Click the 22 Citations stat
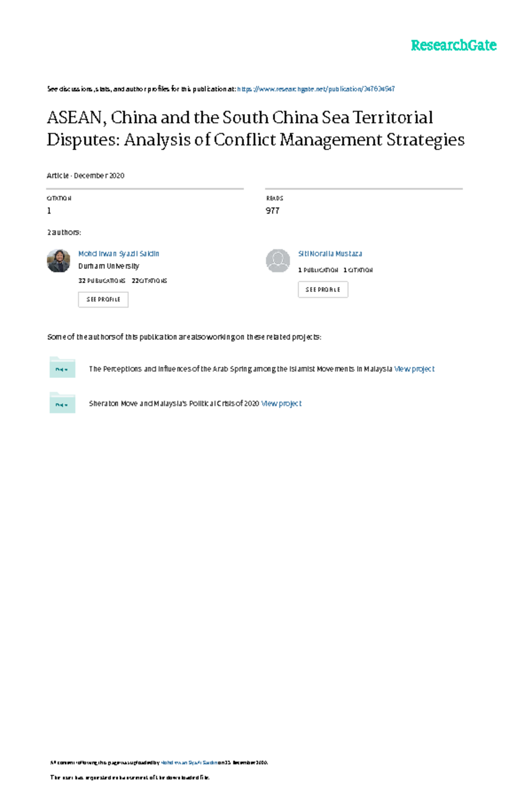 pyautogui.click(x=149, y=281)
